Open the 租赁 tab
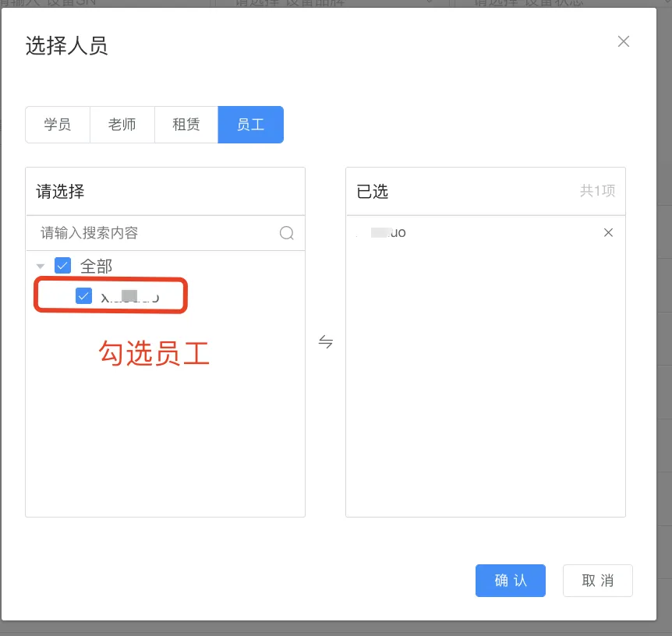Screen dimensions: 672x636 pos(186,125)
